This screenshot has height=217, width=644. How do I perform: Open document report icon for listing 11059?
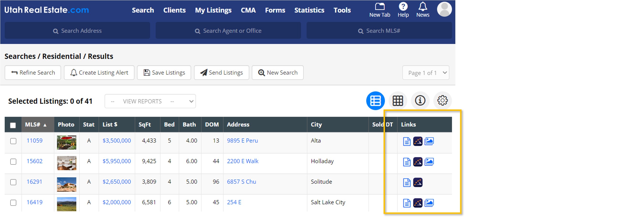pyautogui.click(x=406, y=141)
